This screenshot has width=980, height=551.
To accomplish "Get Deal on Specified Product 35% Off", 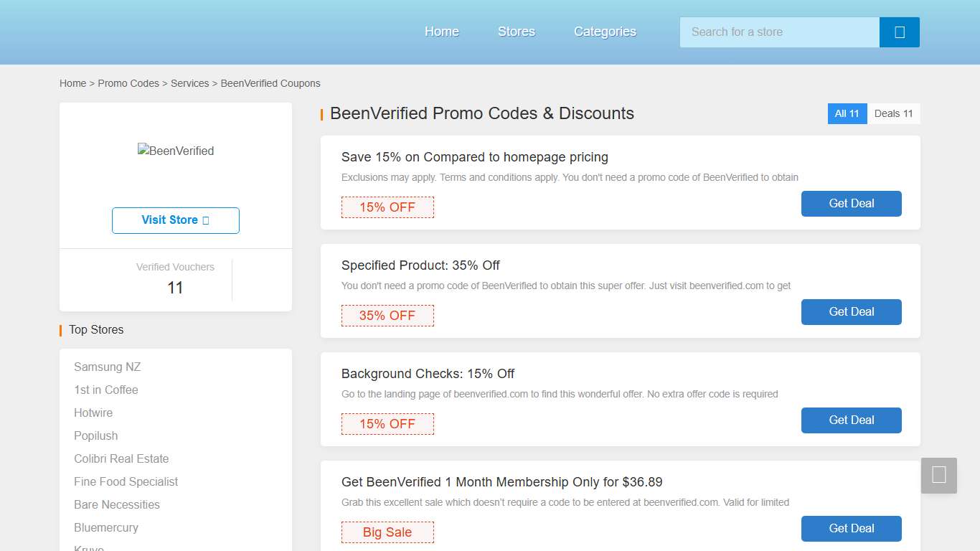I will 851,312.
